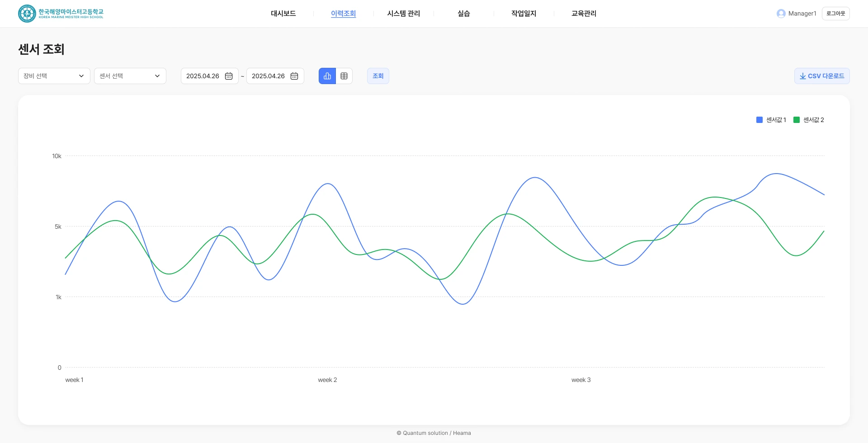Go to 시스템 관리 menu

coord(404,14)
